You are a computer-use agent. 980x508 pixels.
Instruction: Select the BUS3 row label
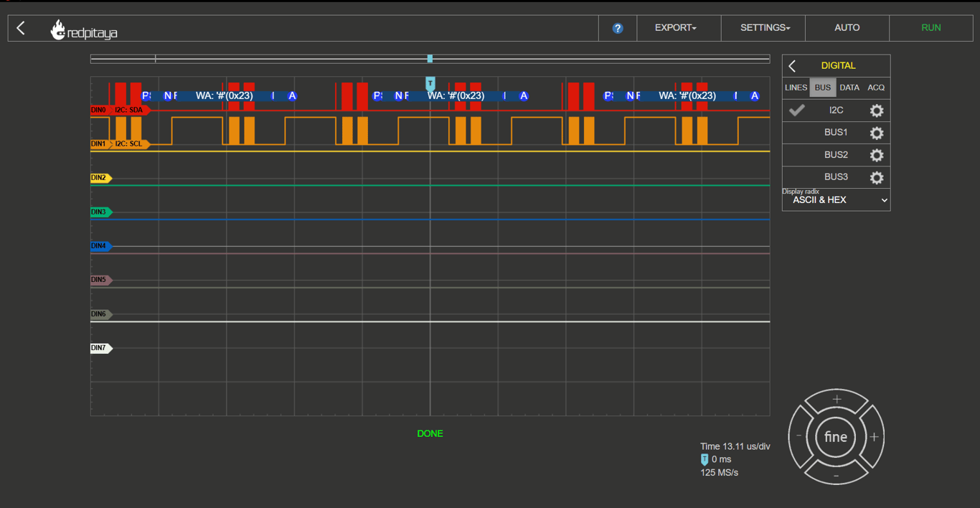[836, 177]
